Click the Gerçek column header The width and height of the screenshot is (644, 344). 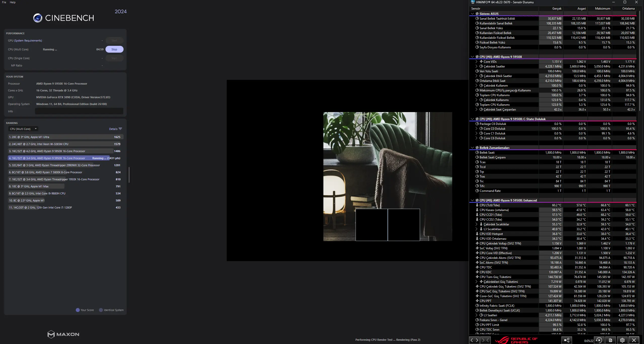click(x=550, y=9)
